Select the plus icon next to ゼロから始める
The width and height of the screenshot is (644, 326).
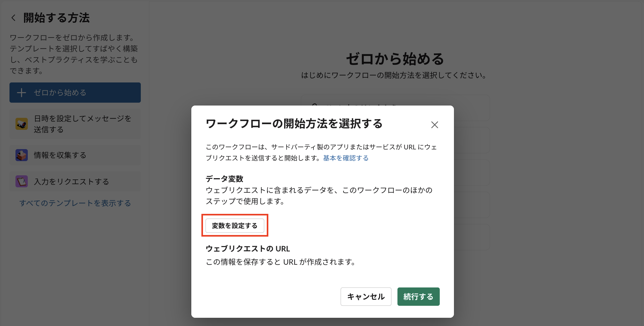pyautogui.click(x=21, y=93)
